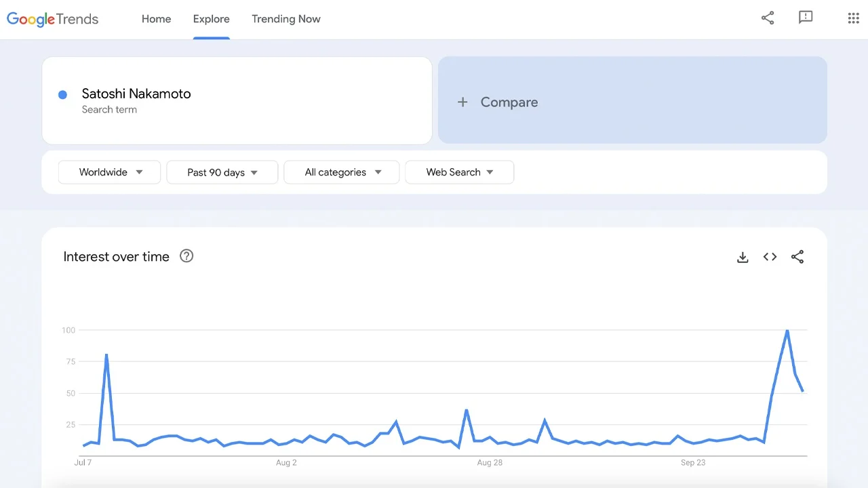The height and width of the screenshot is (488, 868).
Task: Click the 25 y-axis label
Action: coord(71,425)
